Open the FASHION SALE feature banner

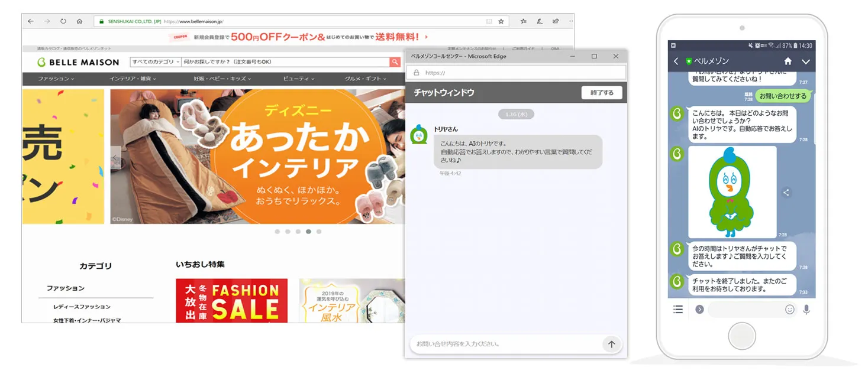pyautogui.click(x=231, y=301)
